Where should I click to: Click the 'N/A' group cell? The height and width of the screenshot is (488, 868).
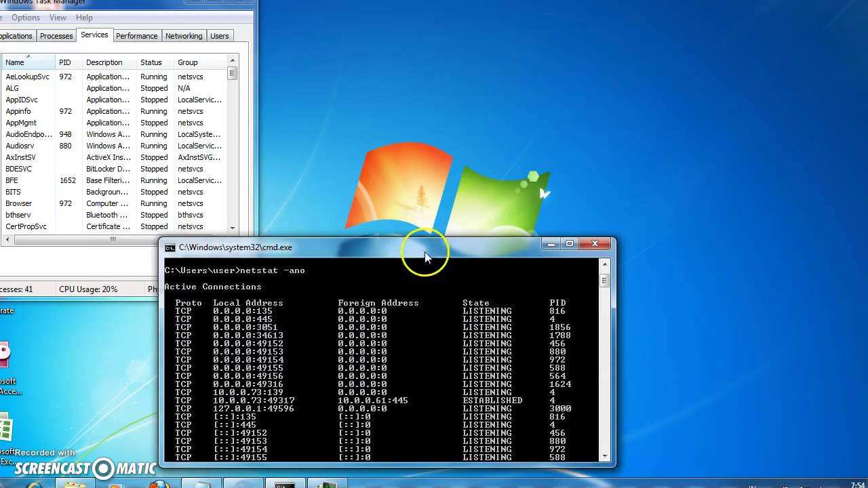click(x=184, y=88)
